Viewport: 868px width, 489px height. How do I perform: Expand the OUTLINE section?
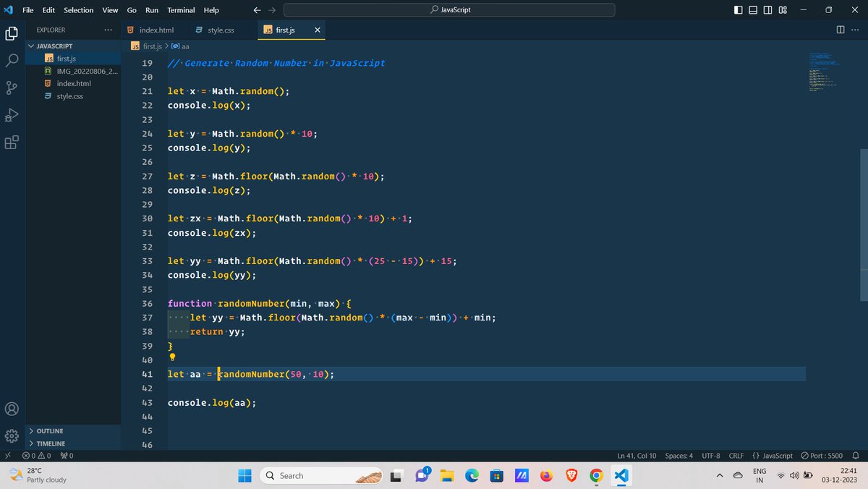(73, 431)
